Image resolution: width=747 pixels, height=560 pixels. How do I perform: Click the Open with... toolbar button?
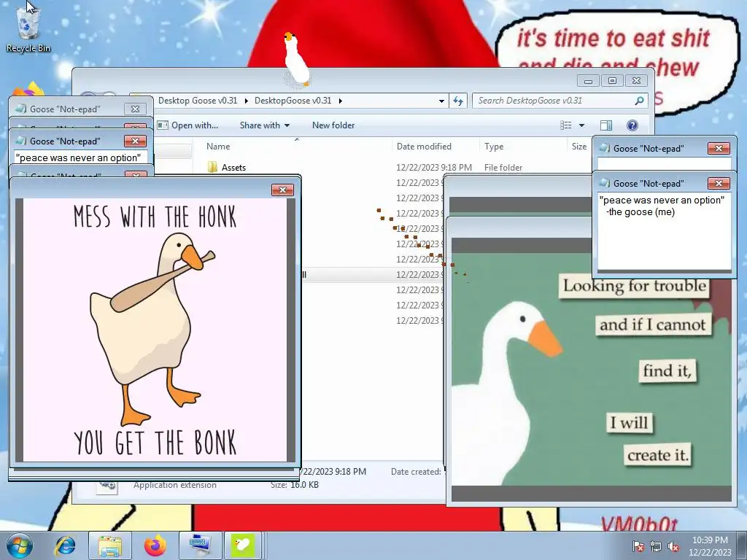tap(188, 125)
